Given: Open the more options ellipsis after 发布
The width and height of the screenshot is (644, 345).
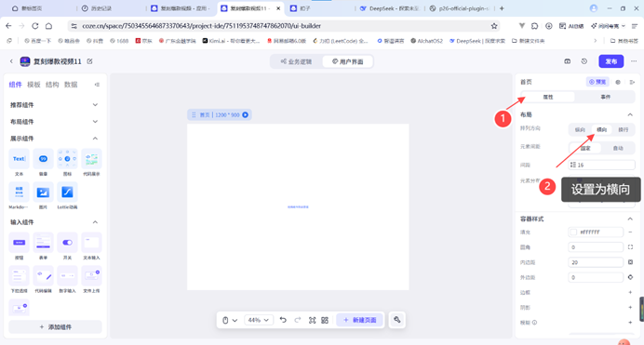Looking at the screenshot, I should click(x=634, y=61).
